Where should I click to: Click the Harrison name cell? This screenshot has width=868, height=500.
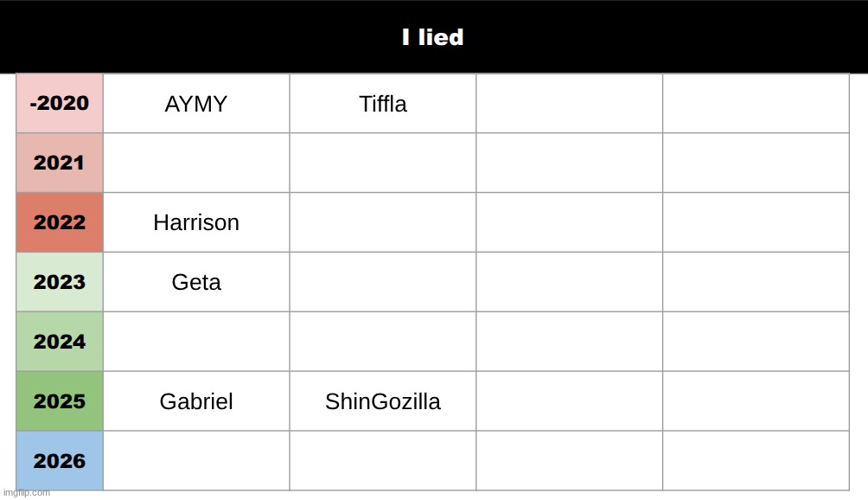(x=196, y=222)
